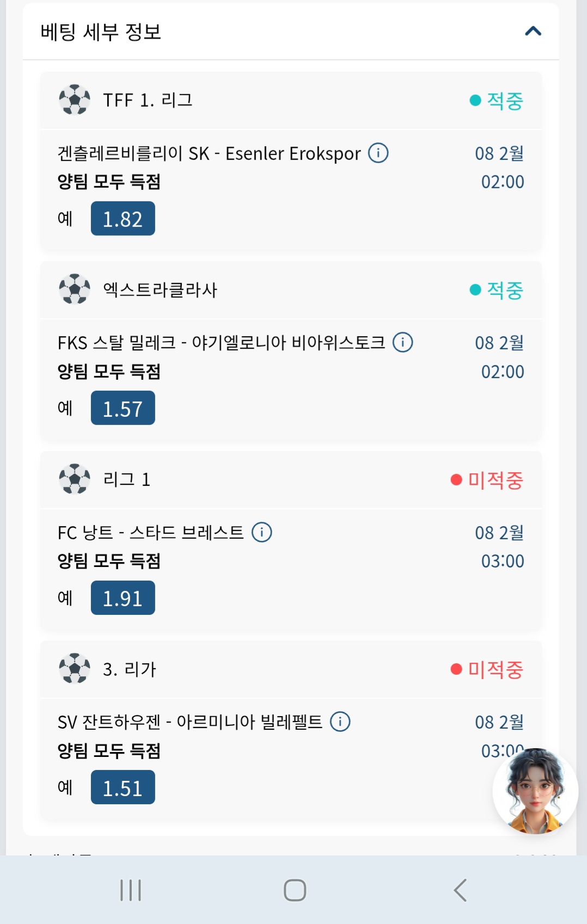Viewport: 587px width, 924px height.
Task: Open info icon for FC 낭트 match
Action: tap(262, 532)
